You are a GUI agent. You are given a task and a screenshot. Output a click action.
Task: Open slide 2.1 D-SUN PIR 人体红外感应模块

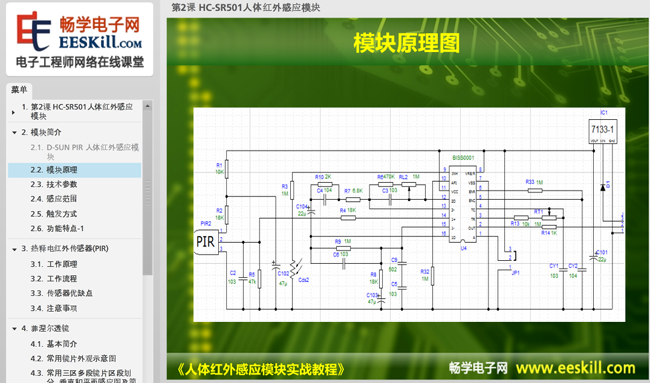[85, 152]
